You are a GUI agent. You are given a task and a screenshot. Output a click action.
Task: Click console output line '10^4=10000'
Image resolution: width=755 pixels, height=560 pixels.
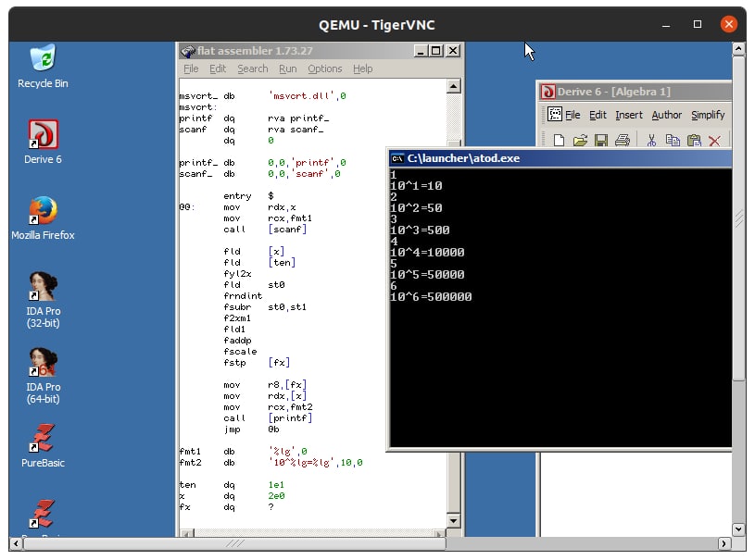coord(427,252)
